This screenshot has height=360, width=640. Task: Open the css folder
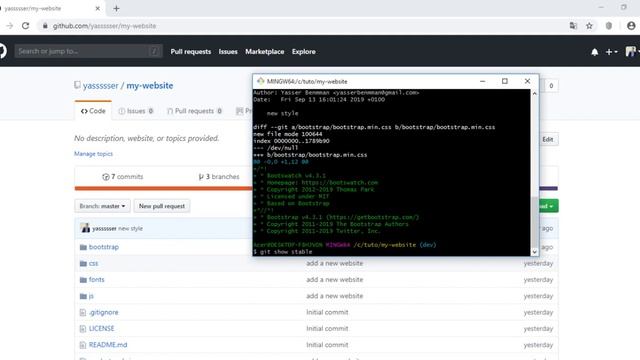tap(93, 263)
